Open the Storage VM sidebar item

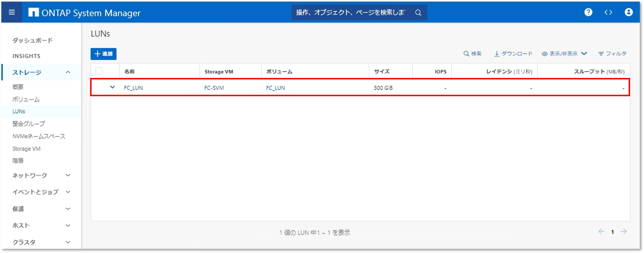(x=26, y=149)
